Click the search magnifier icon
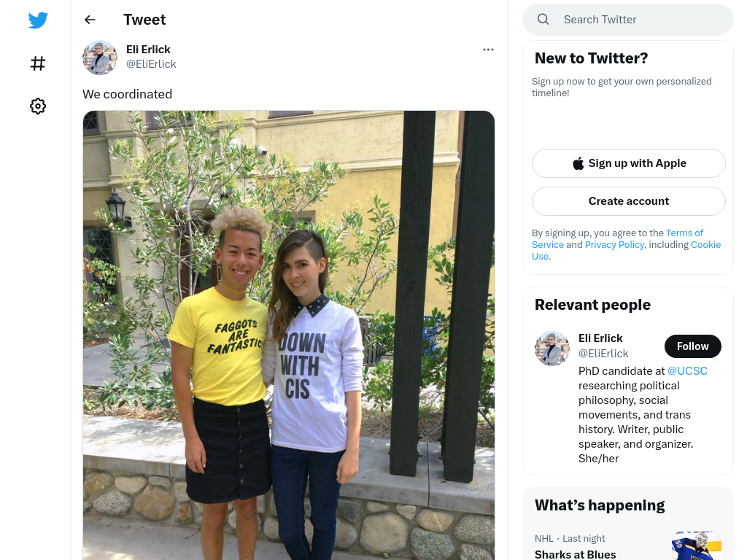Image resolution: width=747 pixels, height=560 pixels. [x=543, y=20]
